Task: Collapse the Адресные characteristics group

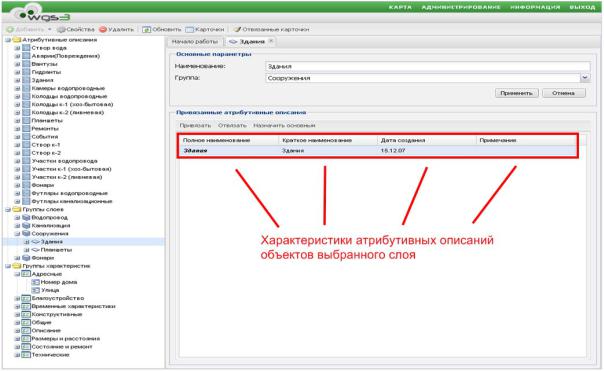Action: click(x=17, y=274)
